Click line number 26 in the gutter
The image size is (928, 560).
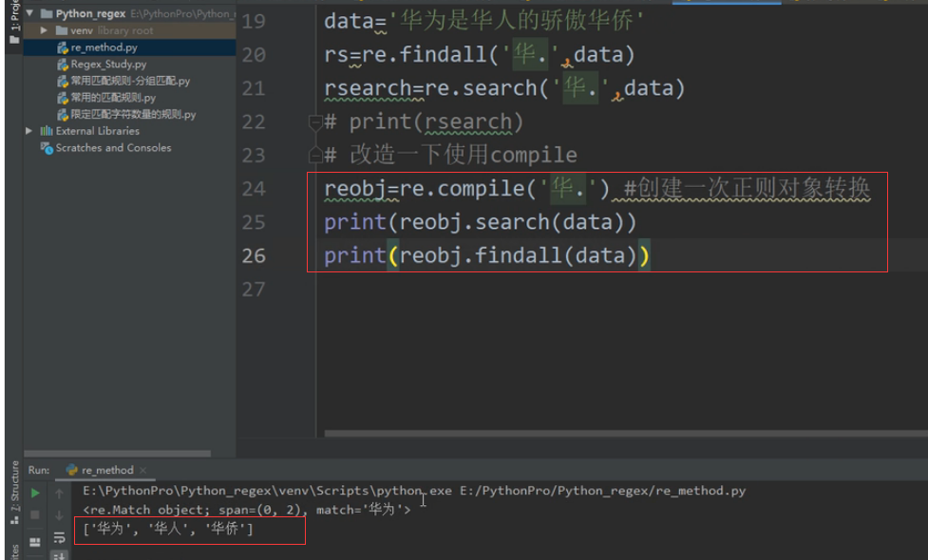coord(254,255)
